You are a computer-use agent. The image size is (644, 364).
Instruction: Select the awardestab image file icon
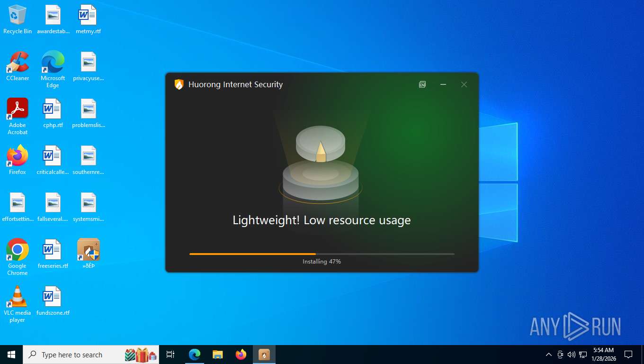53,20
